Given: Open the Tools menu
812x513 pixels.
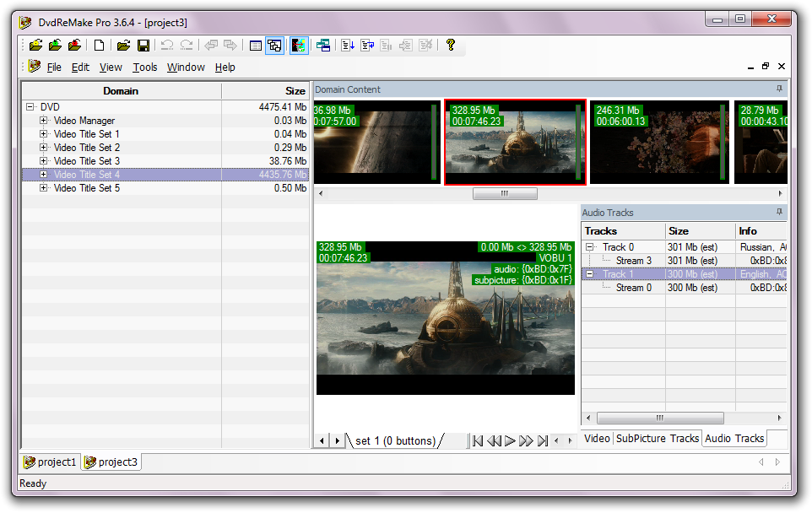Looking at the screenshot, I should 144,67.
